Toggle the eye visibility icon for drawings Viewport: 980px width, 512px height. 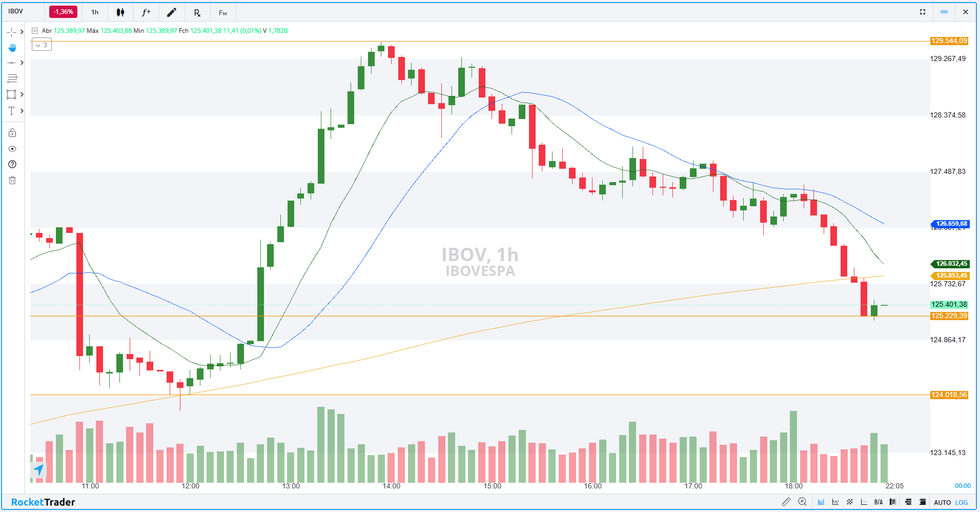click(x=12, y=149)
